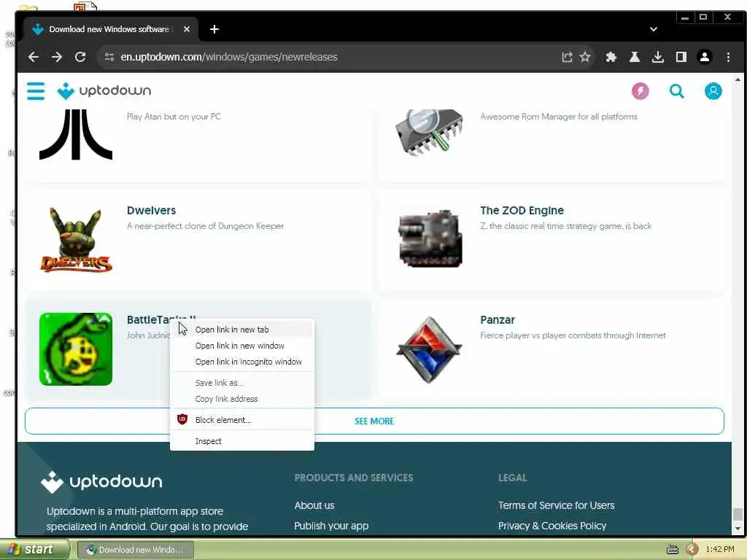This screenshot has width=747, height=560.
Task: Open Chrome three-dot menu
Action: click(728, 57)
